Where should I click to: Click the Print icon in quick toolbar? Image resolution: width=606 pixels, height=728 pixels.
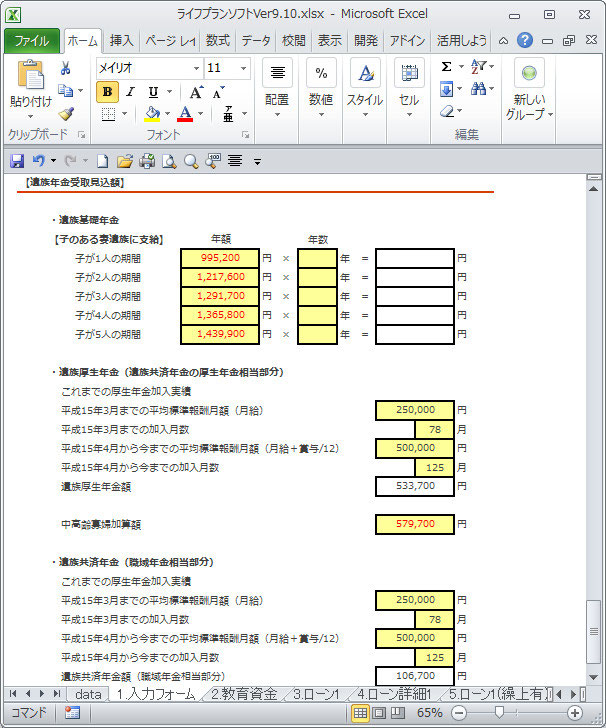[147, 161]
